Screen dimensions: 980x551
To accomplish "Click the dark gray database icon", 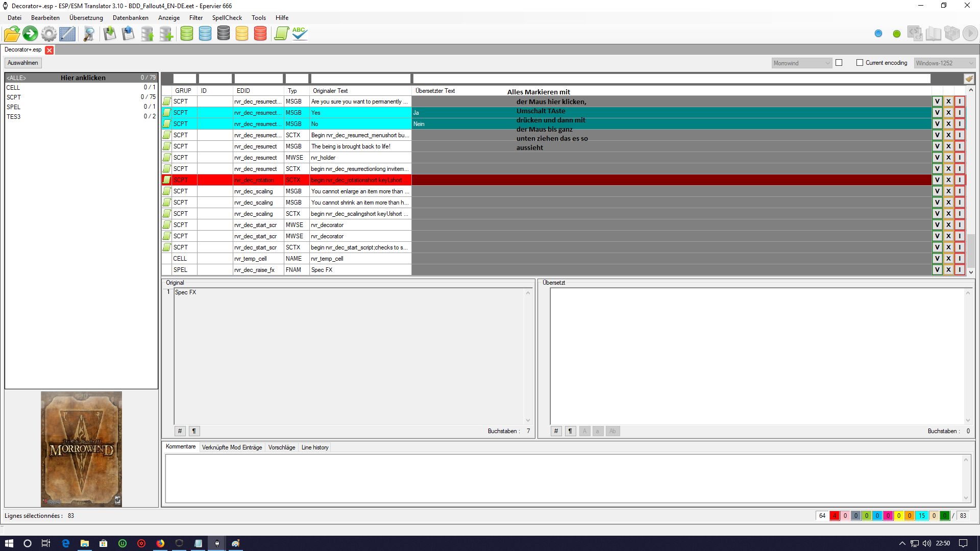I will [224, 34].
